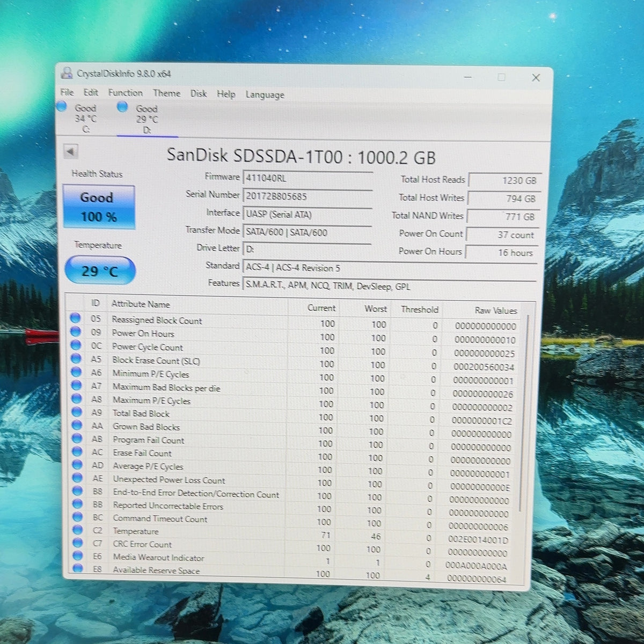Click the Current column header
This screenshot has height=644, width=644.
321,308
